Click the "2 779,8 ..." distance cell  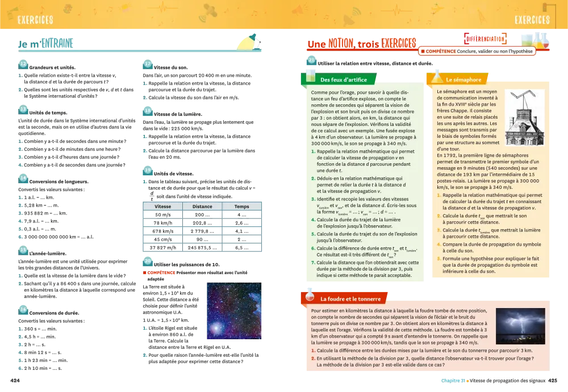click(x=202, y=231)
